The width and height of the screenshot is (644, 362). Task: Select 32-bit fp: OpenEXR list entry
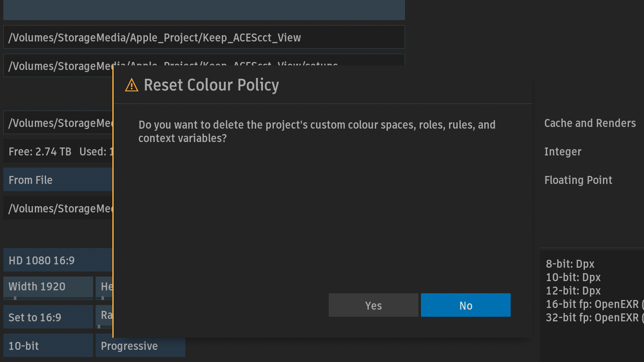click(592, 318)
